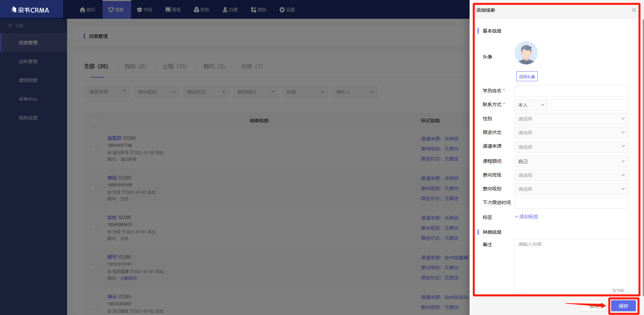Viewport: 644px width, 315px height.
Task: Focus the 联系方式 phone input field
Action: coord(590,105)
